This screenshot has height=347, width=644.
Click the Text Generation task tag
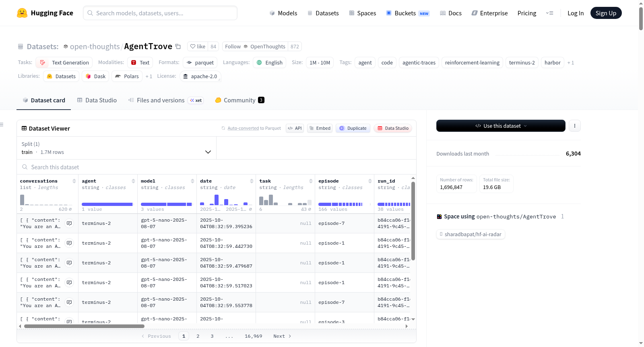64,62
